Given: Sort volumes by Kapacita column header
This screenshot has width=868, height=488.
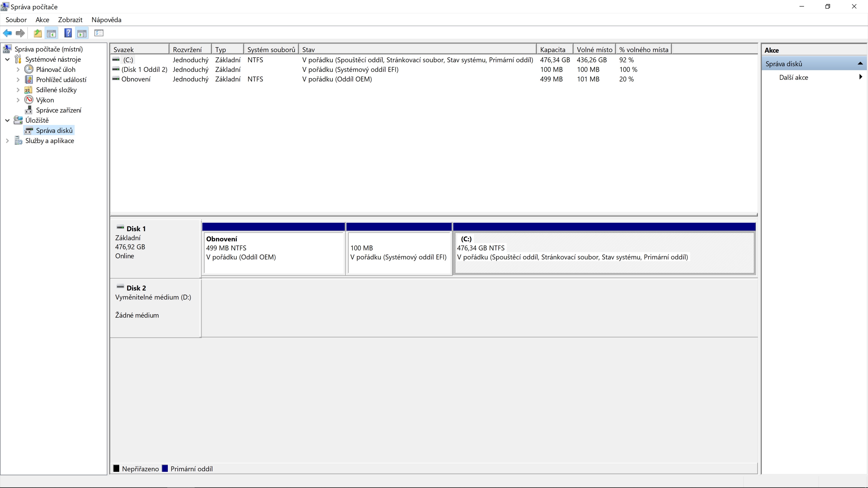Looking at the screenshot, I should click(552, 49).
